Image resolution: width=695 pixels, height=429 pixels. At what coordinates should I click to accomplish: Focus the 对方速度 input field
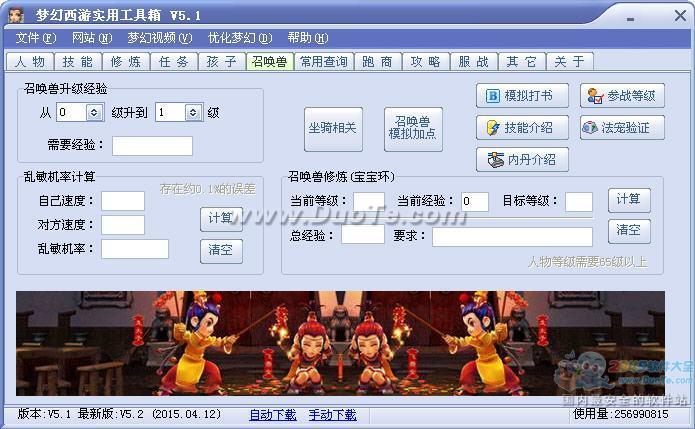pos(123,225)
